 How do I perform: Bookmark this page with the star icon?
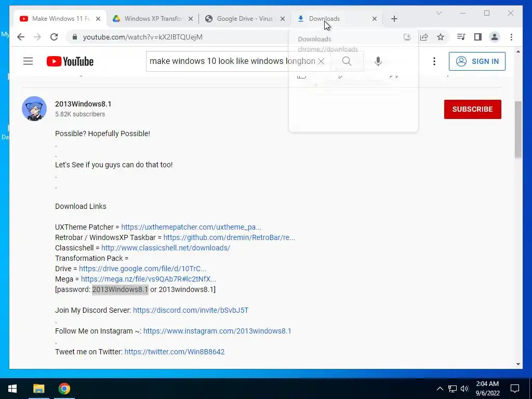tap(441, 37)
